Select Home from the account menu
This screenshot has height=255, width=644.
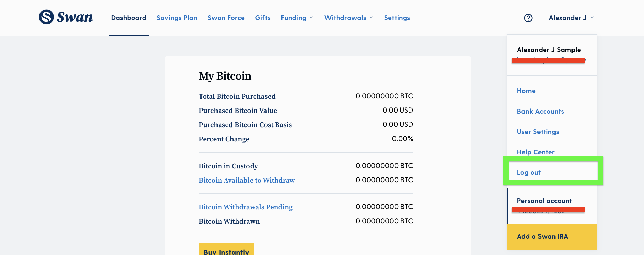pyautogui.click(x=526, y=91)
